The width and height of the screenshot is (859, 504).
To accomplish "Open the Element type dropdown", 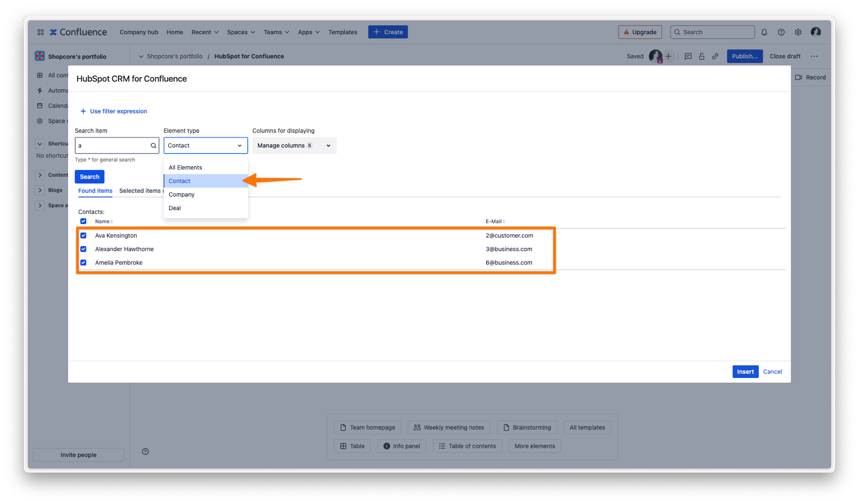I will pos(205,146).
